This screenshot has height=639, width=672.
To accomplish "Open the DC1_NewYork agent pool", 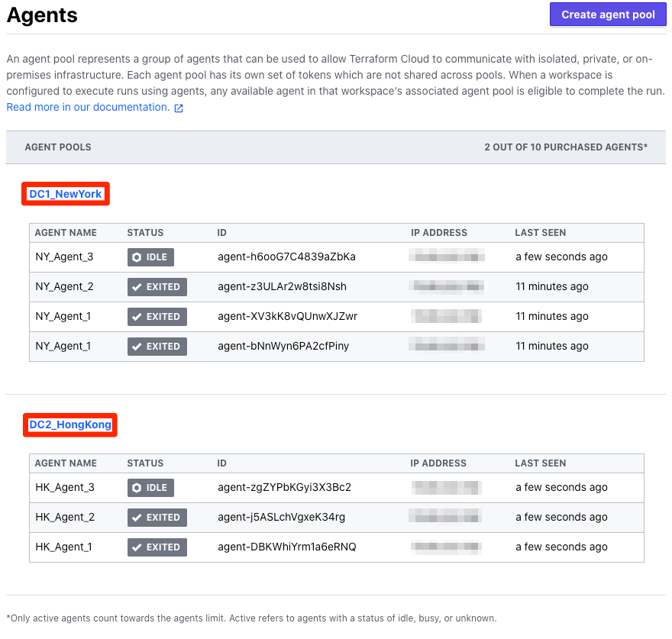I will coord(66,194).
